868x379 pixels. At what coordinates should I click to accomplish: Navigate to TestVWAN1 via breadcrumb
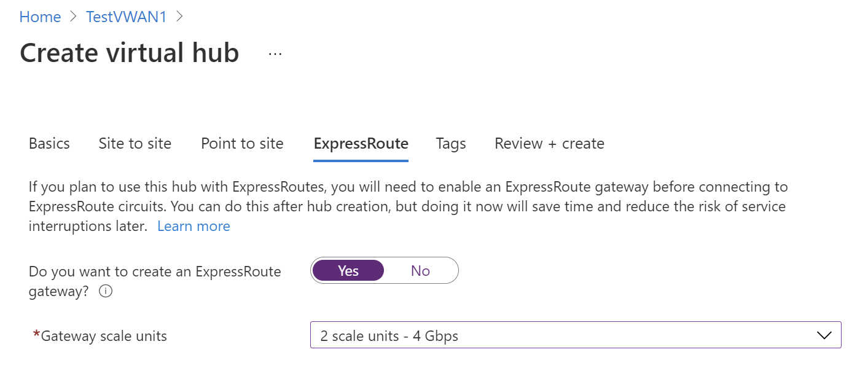126,17
